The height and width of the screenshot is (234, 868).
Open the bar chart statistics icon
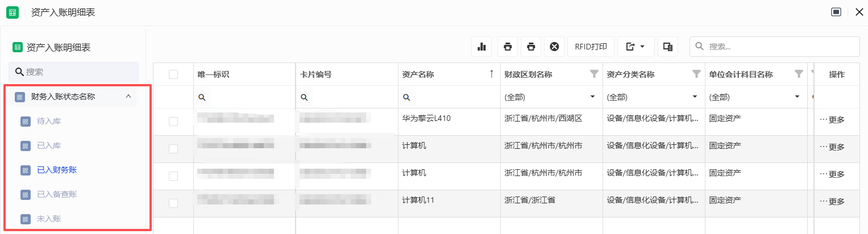pos(481,47)
